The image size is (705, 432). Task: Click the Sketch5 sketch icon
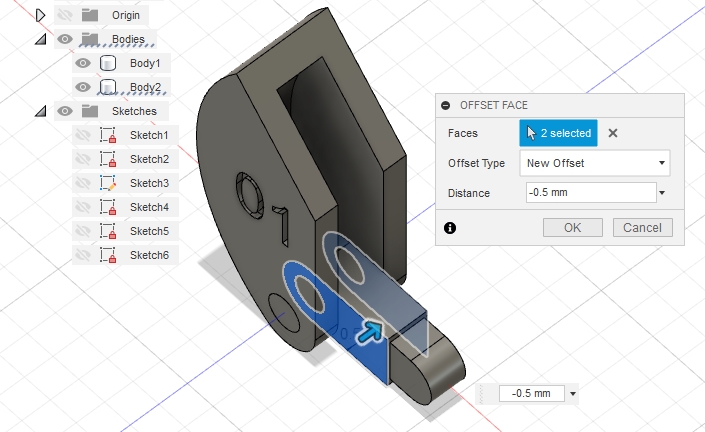pos(108,231)
